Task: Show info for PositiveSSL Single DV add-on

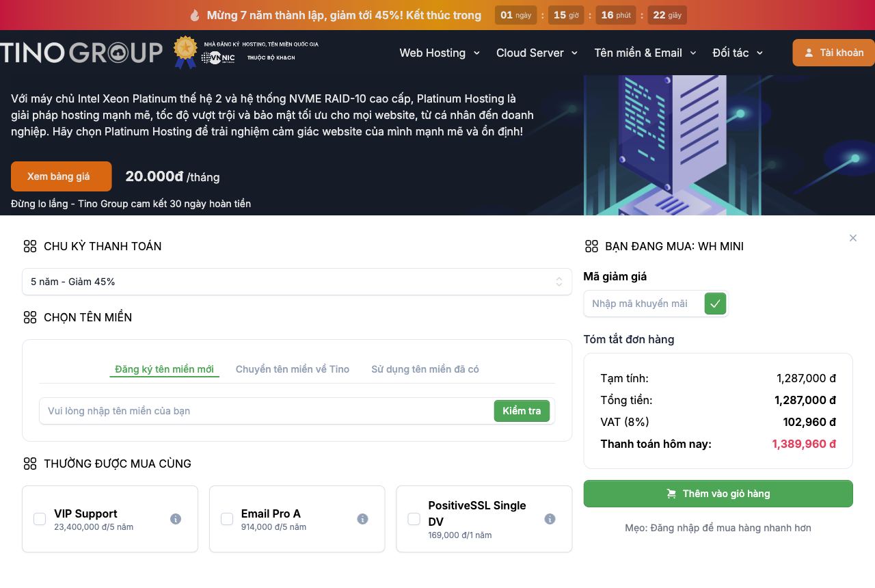Action: click(x=550, y=519)
